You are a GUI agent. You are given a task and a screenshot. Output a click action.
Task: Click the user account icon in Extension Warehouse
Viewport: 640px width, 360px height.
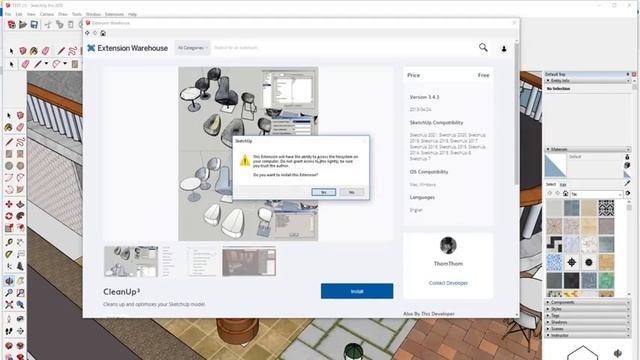pyautogui.click(x=504, y=49)
